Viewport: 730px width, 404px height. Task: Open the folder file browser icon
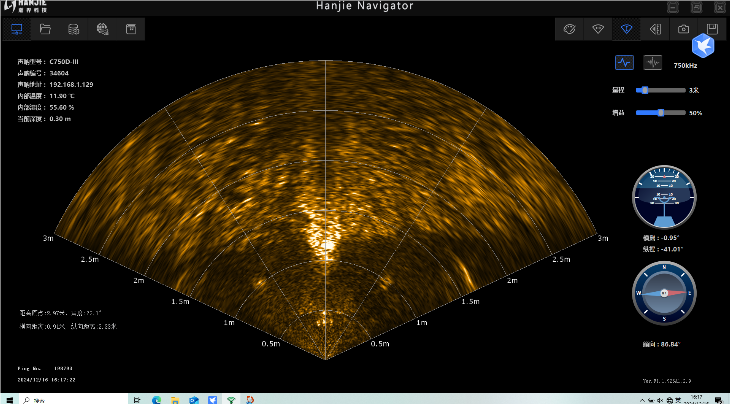[45, 29]
